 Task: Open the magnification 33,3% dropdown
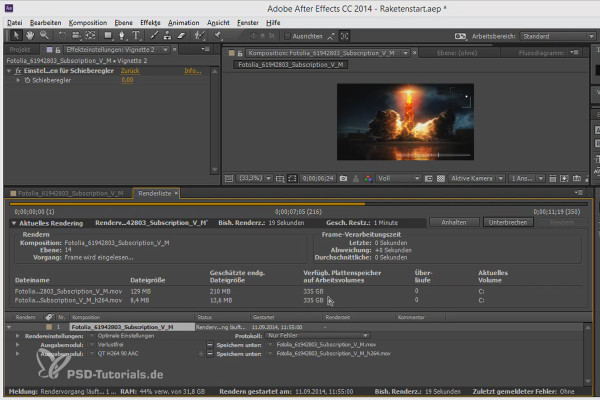(x=254, y=178)
